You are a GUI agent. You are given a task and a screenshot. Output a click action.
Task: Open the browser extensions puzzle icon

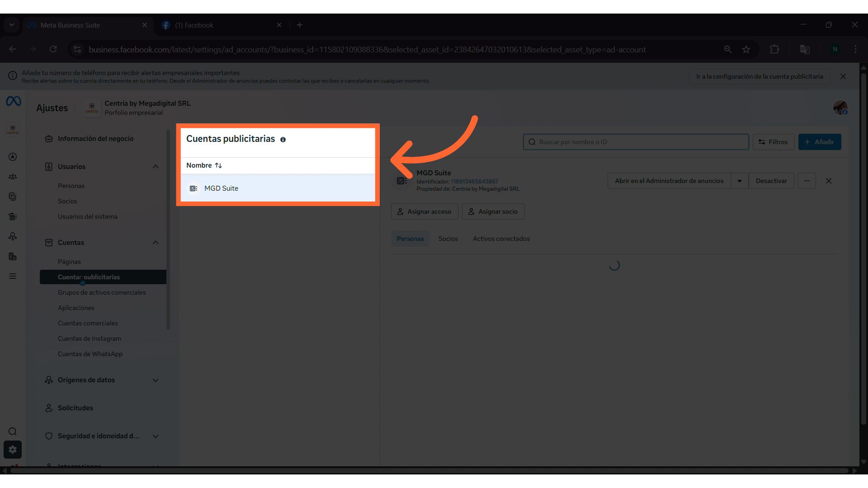(x=774, y=49)
